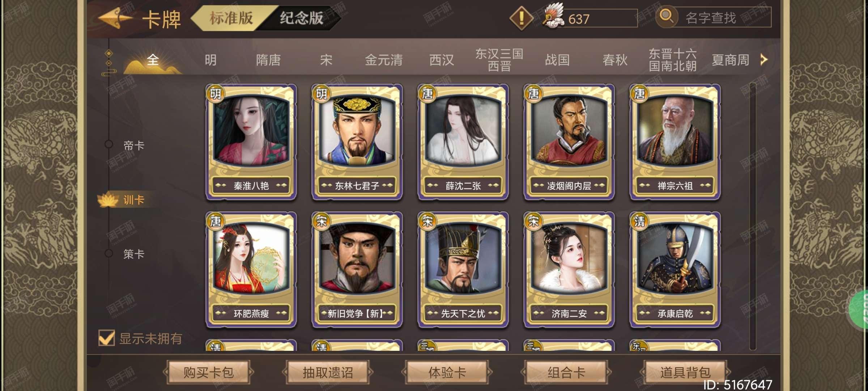Open the 金元清 dynasty tab
This screenshot has width=868, height=391.
pyautogui.click(x=384, y=60)
